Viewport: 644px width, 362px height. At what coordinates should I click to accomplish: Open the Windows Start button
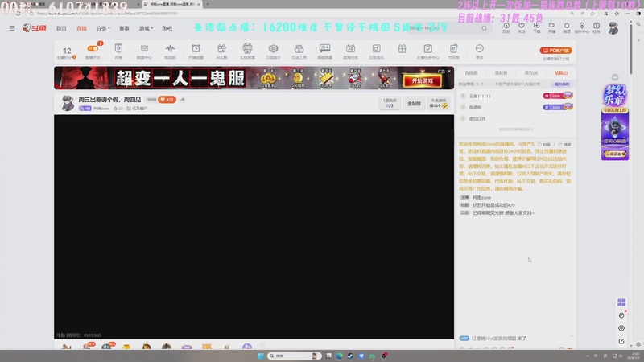[260, 356]
